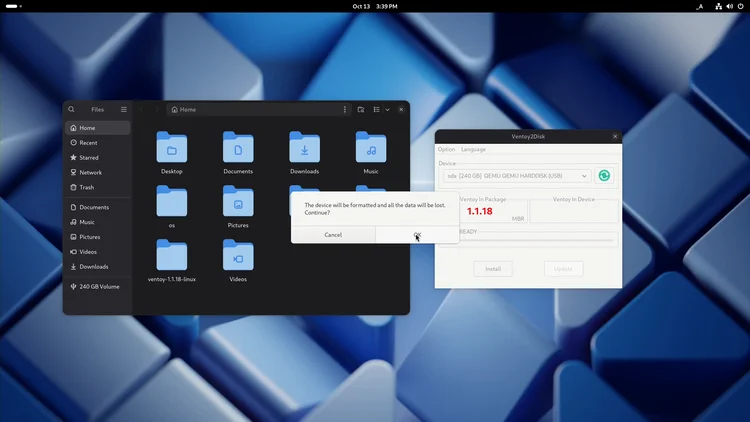Refresh device list with green icon

[604, 176]
